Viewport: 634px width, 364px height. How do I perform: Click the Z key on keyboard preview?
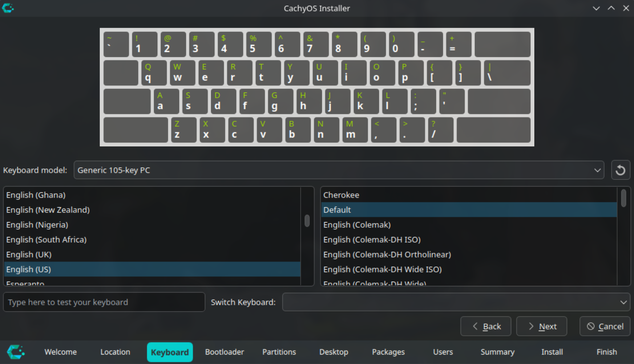pyautogui.click(x=184, y=130)
